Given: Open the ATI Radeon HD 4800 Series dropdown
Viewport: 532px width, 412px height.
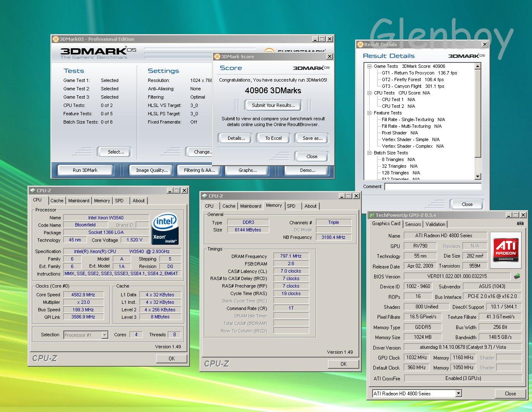Looking at the screenshot, I should (458, 393).
